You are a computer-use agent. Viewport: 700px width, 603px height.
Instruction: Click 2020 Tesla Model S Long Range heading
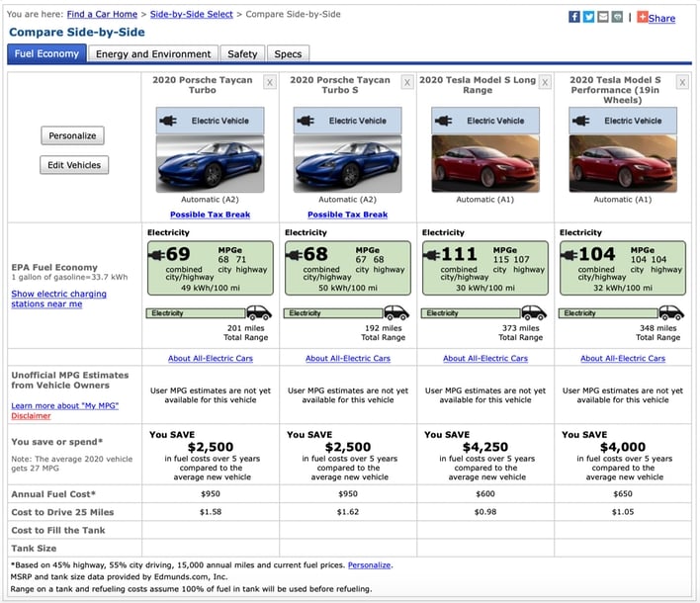click(478, 85)
